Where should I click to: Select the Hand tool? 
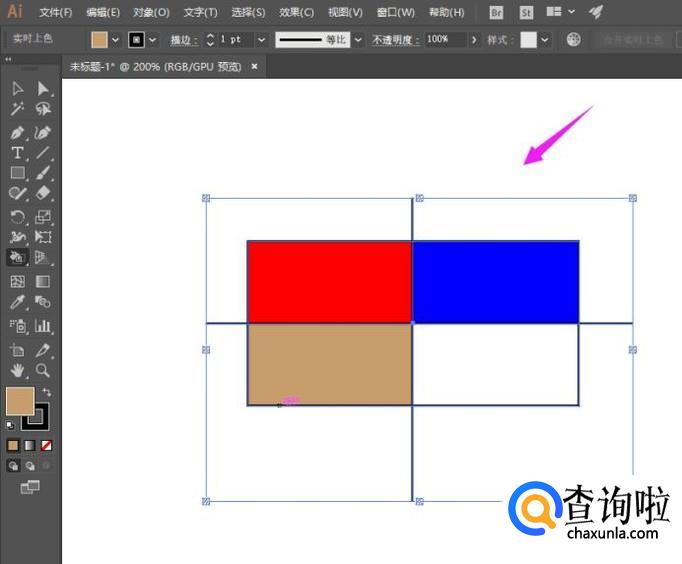(18, 370)
